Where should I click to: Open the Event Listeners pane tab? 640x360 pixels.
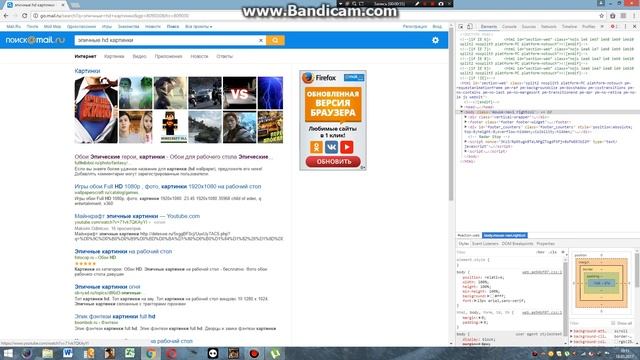pos(485,244)
